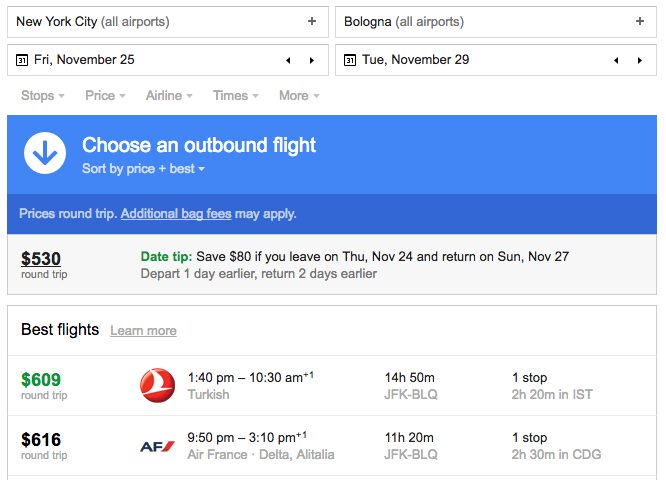
Task: Add another Bologna destination with plus icon
Action: tap(640, 21)
